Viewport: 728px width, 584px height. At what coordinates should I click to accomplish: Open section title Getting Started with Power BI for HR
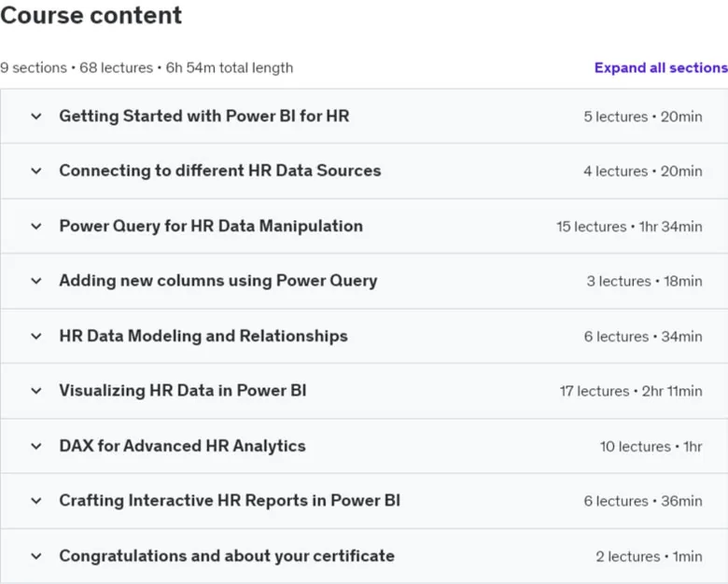pos(204,116)
